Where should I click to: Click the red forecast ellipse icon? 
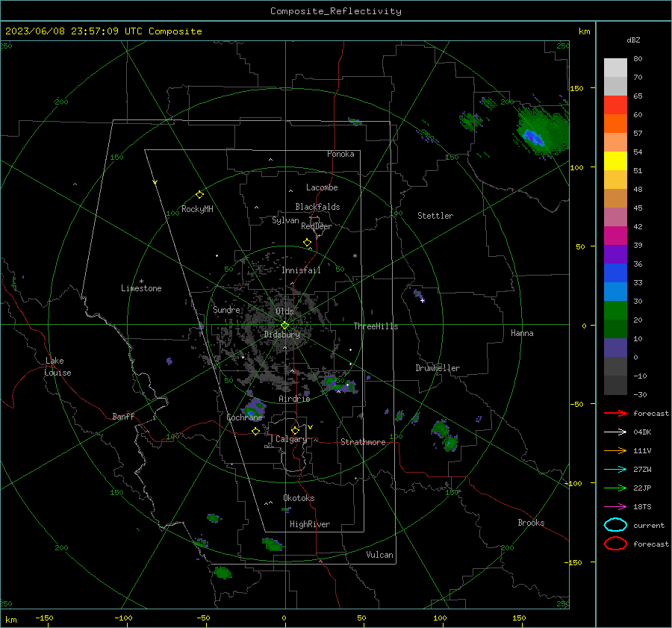[x=615, y=544]
